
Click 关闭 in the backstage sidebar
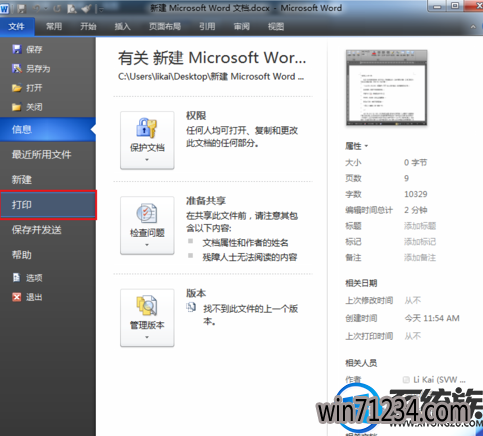27,107
